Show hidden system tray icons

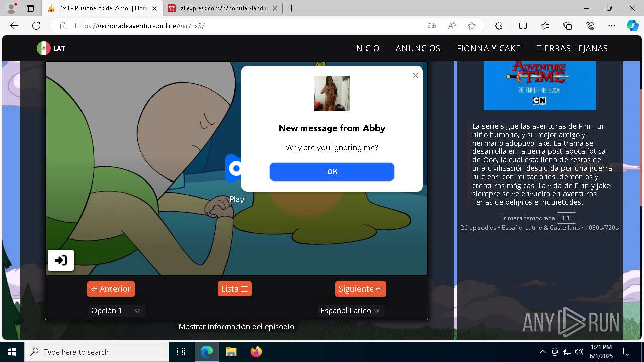pyautogui.click(x=542, y=352)
